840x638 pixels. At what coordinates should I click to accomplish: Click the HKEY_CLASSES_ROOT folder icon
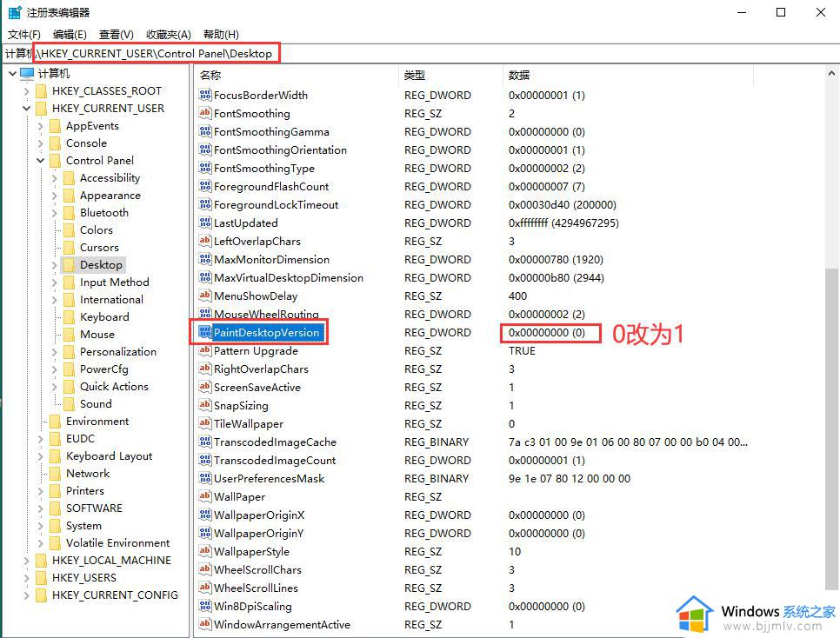(x=41, y=91)
